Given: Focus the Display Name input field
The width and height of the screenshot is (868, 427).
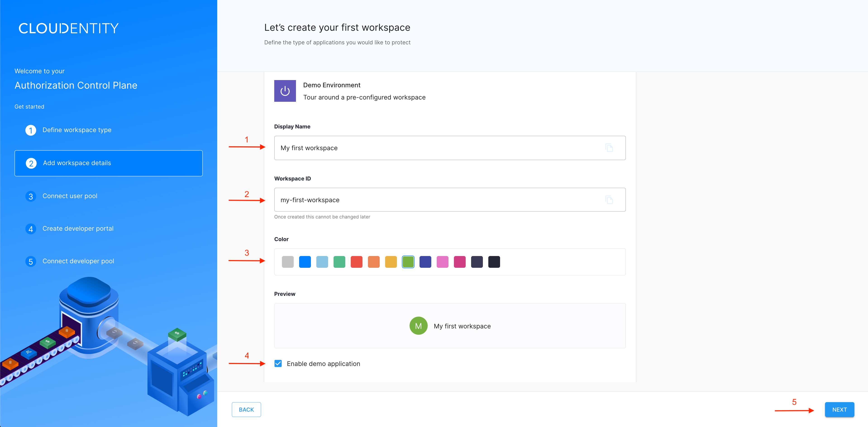Looking at the screenshot, I should [x=450, y=148].
